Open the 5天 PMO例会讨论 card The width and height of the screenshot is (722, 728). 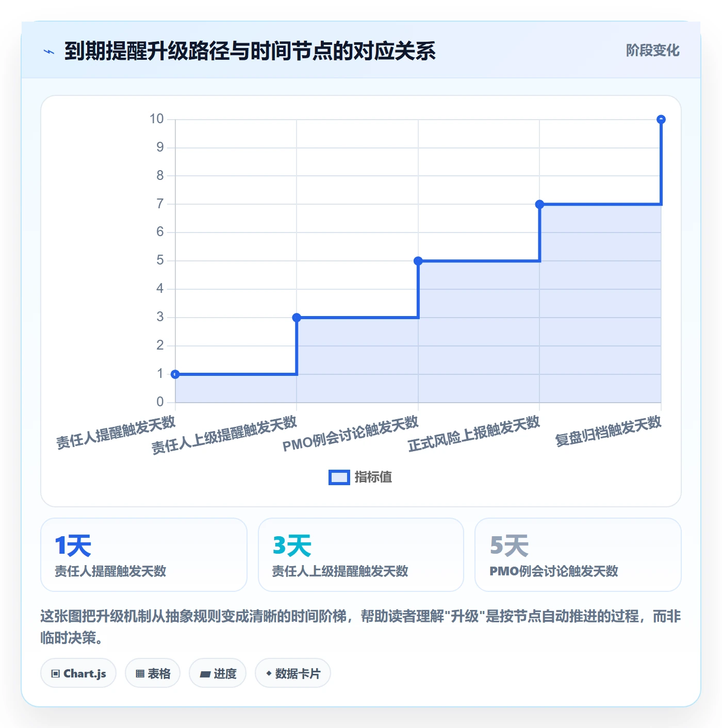point(578,555)
